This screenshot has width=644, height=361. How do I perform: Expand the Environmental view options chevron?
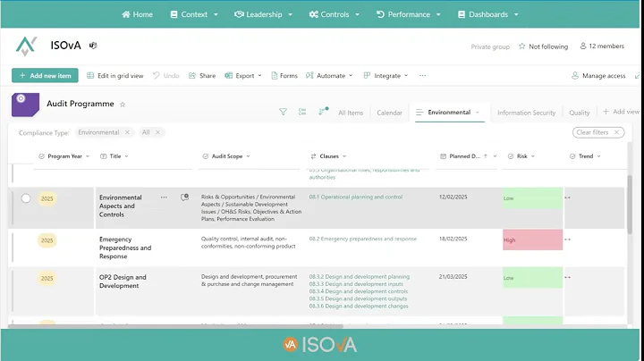(x=478, y=113)
